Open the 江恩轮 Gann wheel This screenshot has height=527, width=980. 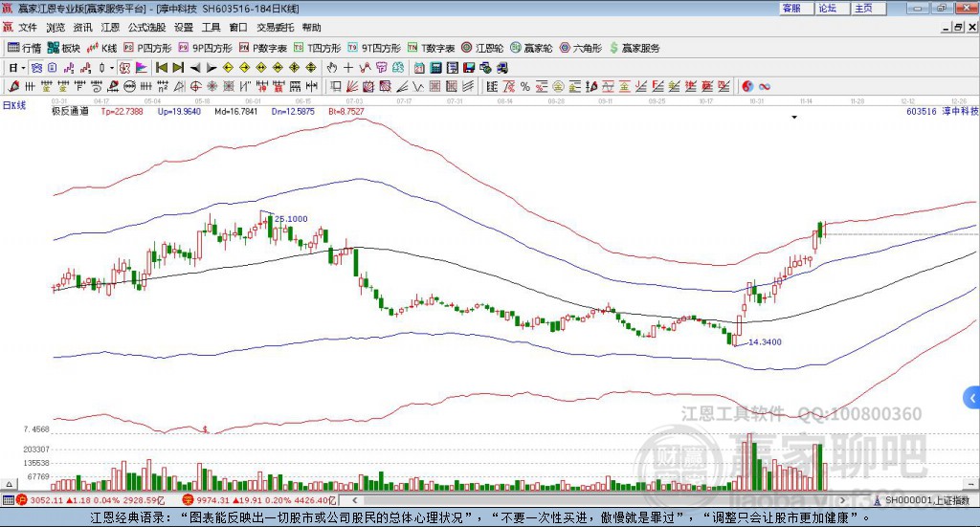[x=482, y=48]
